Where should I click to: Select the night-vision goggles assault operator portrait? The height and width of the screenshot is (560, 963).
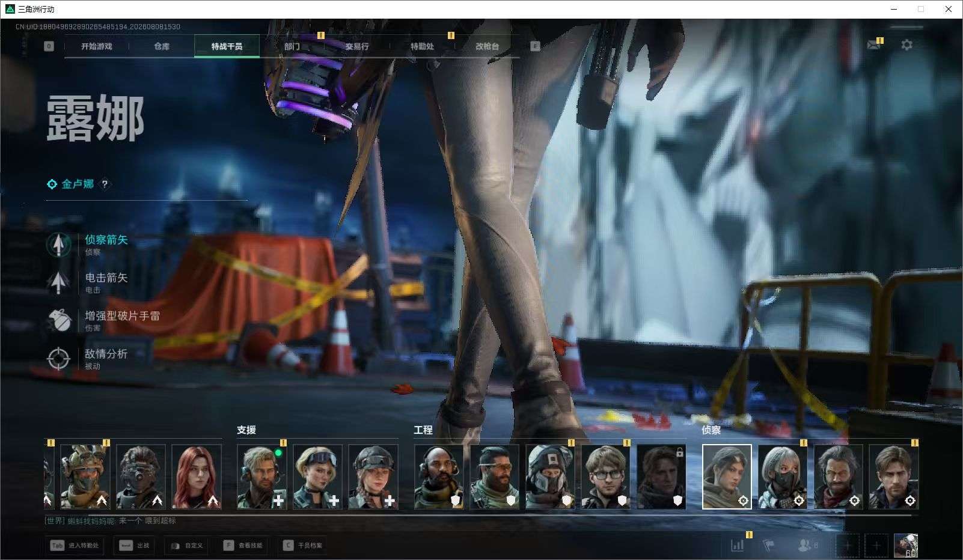click(141, 476)
